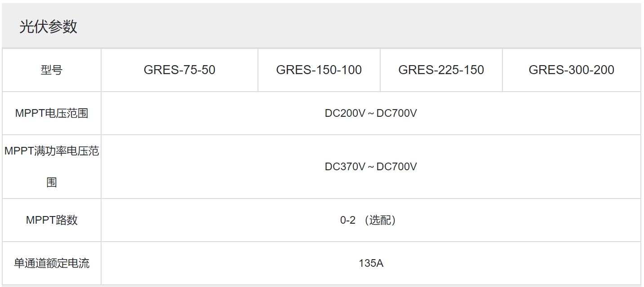Image resolution: width=644 pixels, height=287 pixels.
Task: Select the GRES-225-150 model cell
Action: click(x=441, y=70)
